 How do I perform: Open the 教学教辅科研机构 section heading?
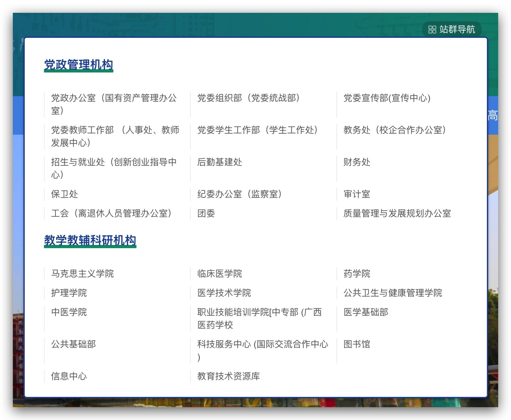pos(90,240)
